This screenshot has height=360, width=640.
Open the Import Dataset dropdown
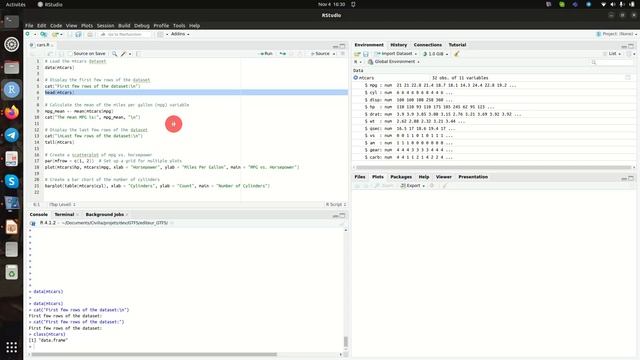[396, 54]
